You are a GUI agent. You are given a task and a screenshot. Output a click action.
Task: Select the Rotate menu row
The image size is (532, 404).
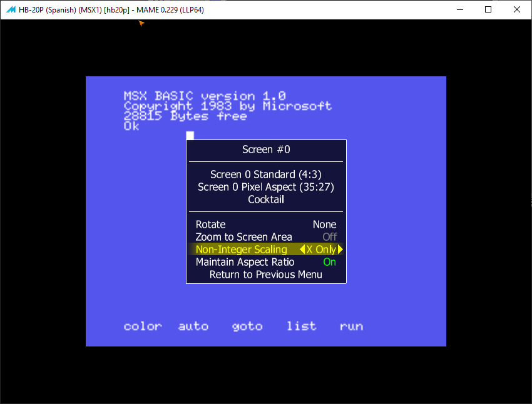(211, 225)
